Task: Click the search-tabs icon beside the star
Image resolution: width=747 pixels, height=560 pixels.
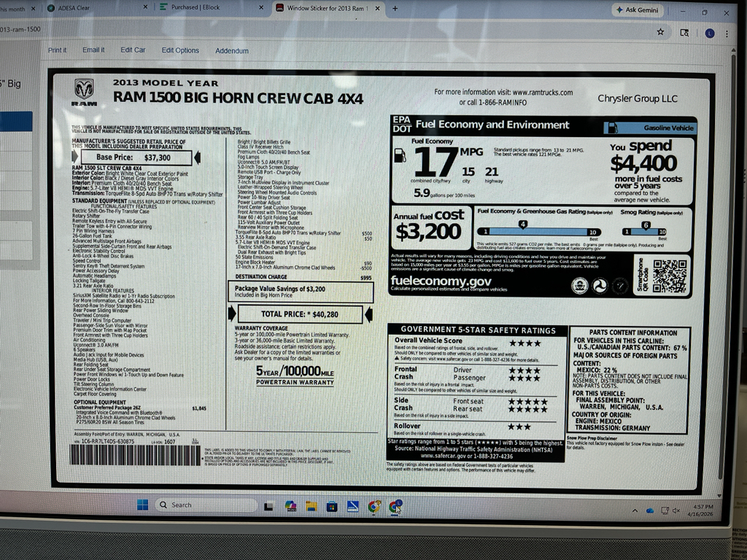Action: [x=684, y=33]
